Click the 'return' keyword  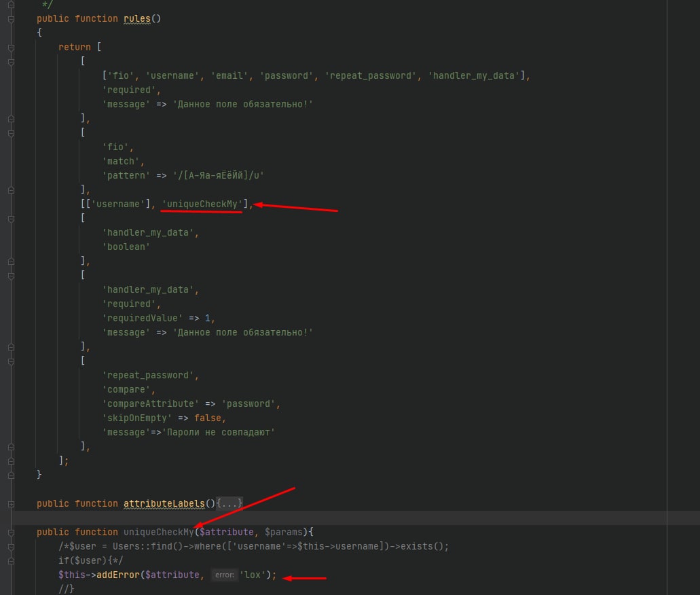75,47
